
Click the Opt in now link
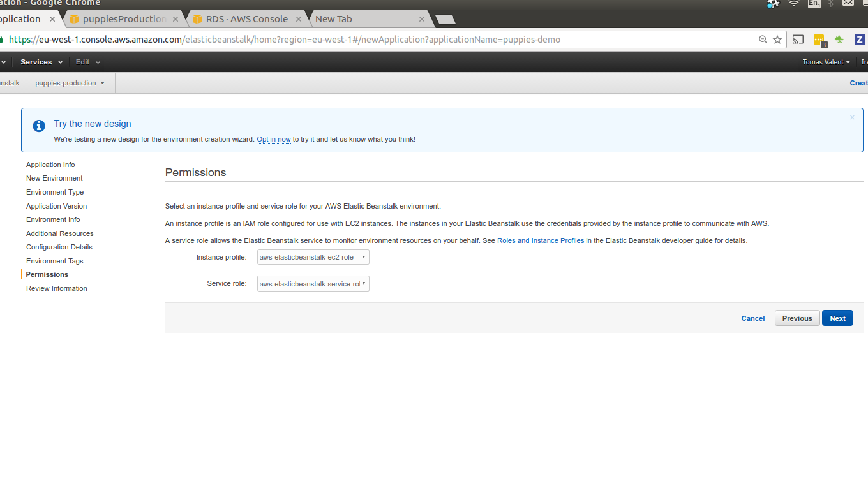pyautogui.click(x=274, y=139)
